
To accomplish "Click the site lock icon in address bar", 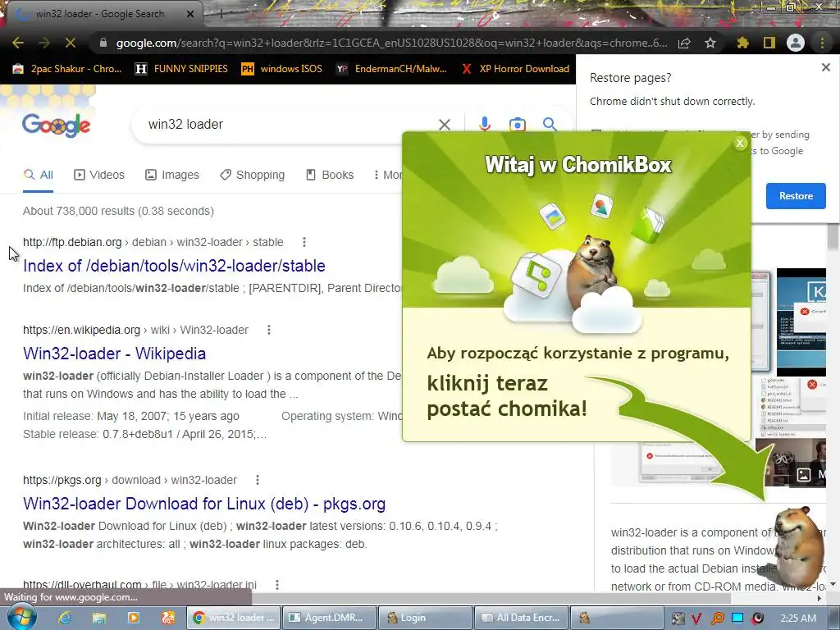I will tap(103, 43).
